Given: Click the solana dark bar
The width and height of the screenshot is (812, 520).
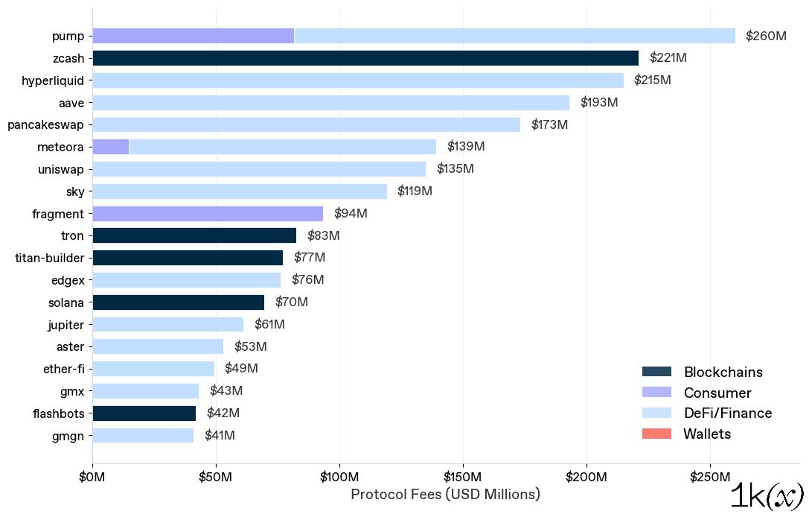Looking at the screenshot, I should click(x=178, y=302).
